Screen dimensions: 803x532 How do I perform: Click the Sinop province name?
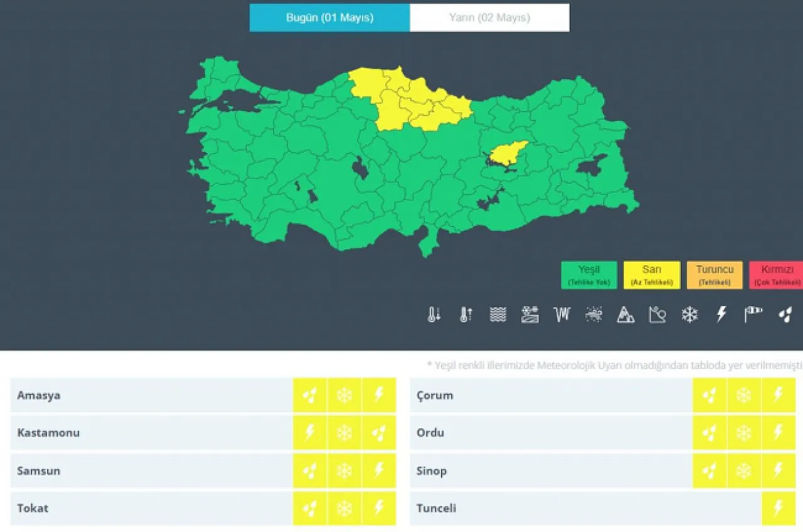(x=432, y=471)
